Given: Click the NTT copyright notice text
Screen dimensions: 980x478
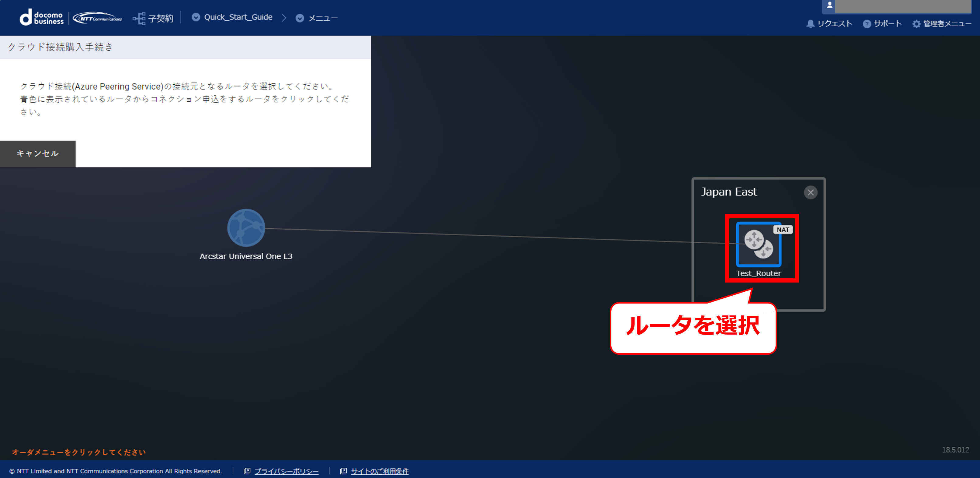Looking at the screenshot, I should point(115,471).
